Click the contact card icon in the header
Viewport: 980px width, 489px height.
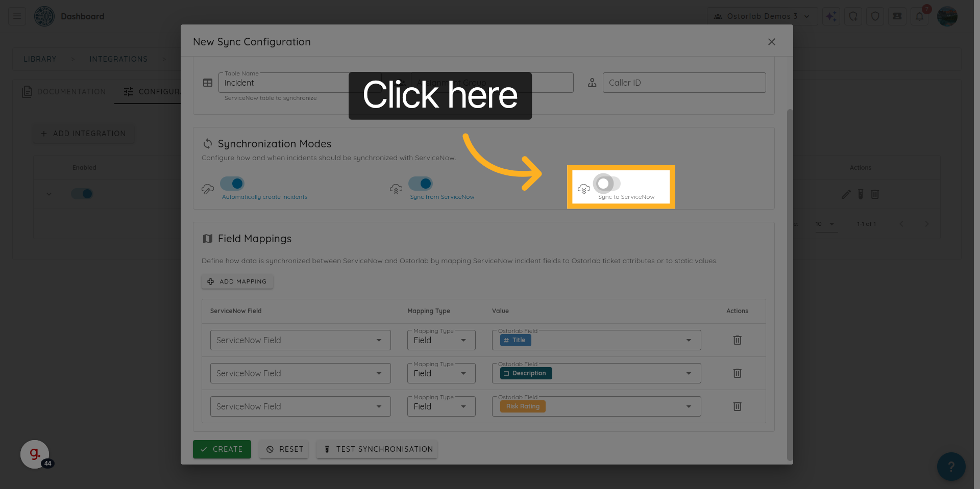pyautogui.click(x=897, y=16)
